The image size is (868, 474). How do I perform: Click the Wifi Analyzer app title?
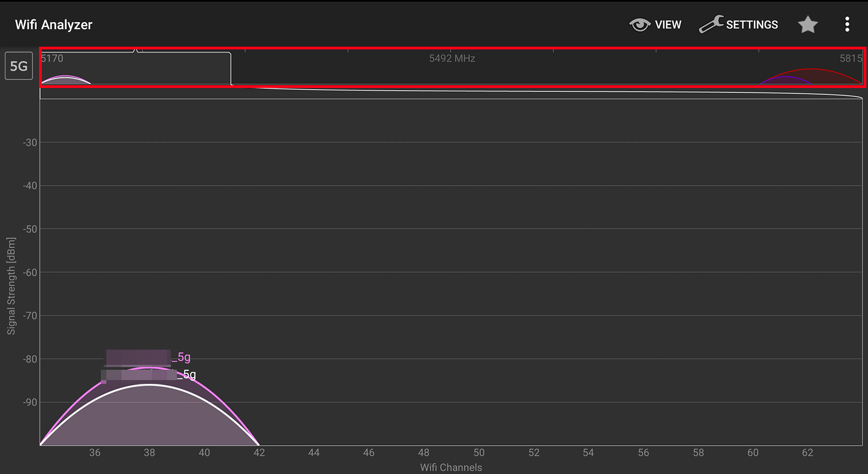tap(54, 24)
